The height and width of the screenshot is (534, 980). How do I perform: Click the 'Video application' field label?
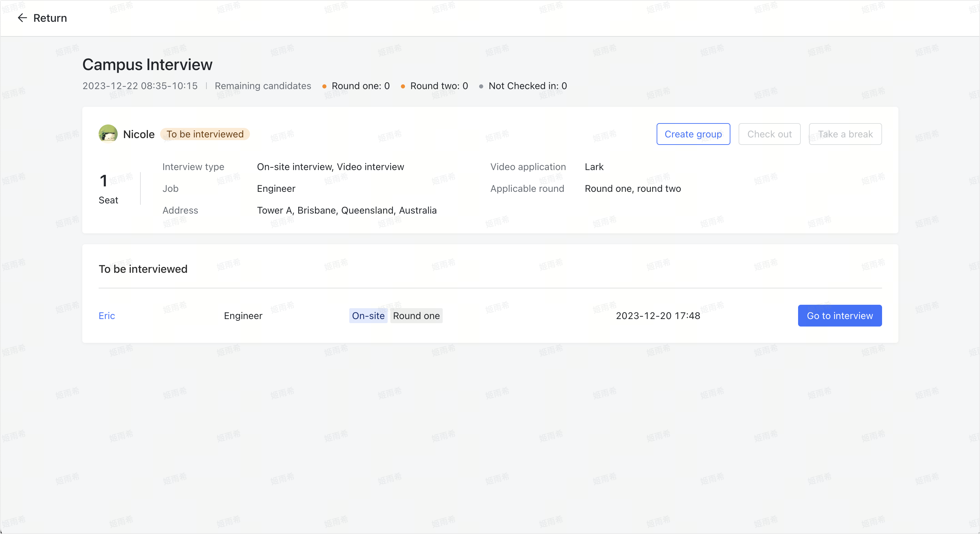click(x=528, y=167)
